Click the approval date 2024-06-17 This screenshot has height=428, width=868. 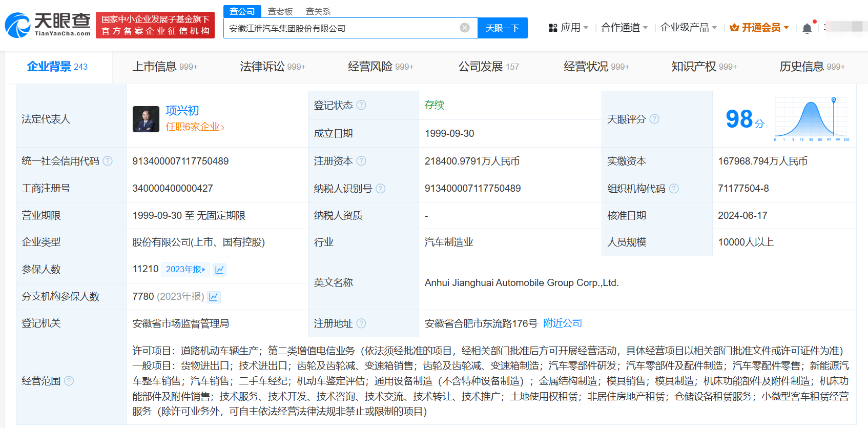(x=742, y=216)
